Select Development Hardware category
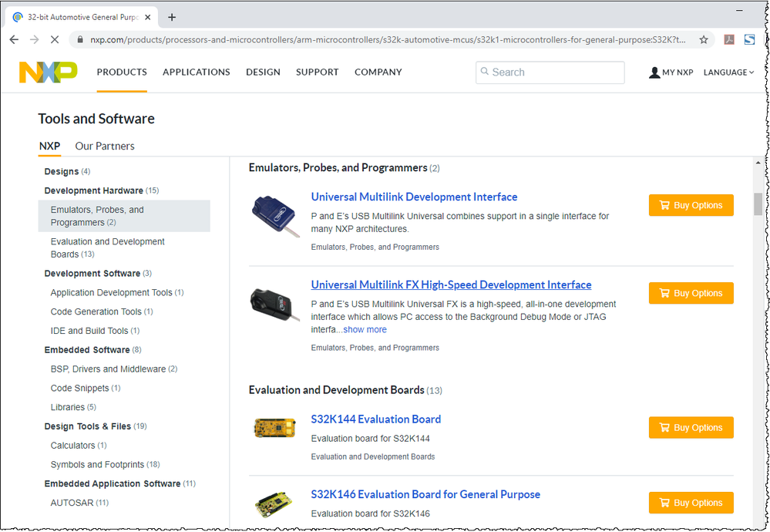770x532 pixels. pyautogui.click(x=102, y=190)
